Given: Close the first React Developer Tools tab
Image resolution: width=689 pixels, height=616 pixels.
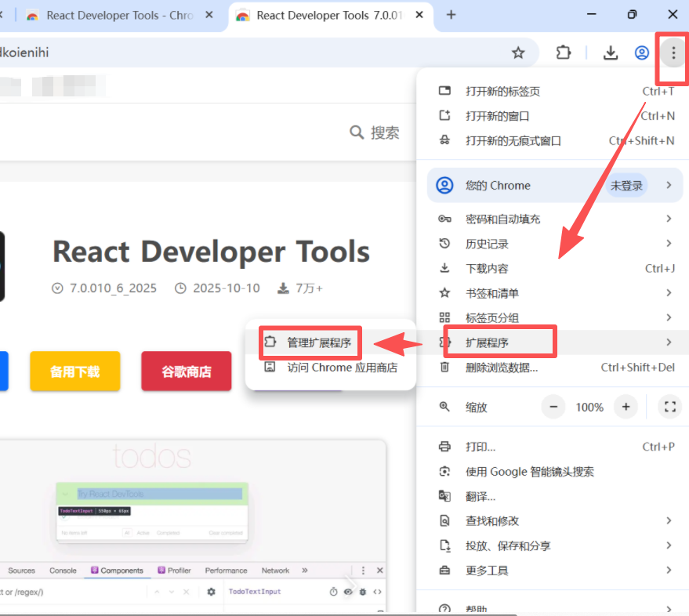Looking at the screenshot, I should click(x=209, y=15).
